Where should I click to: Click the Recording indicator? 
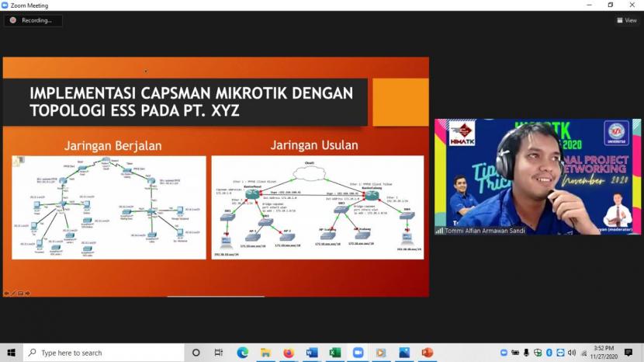33,20
